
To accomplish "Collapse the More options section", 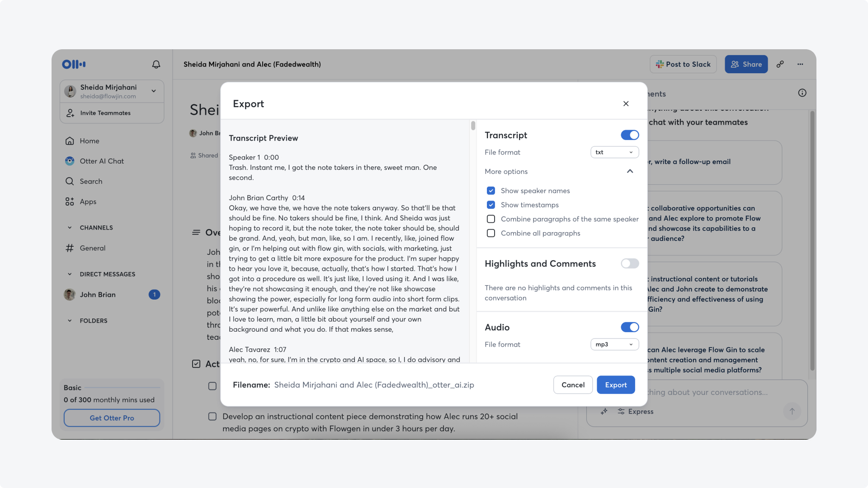I will coord(630,171).
